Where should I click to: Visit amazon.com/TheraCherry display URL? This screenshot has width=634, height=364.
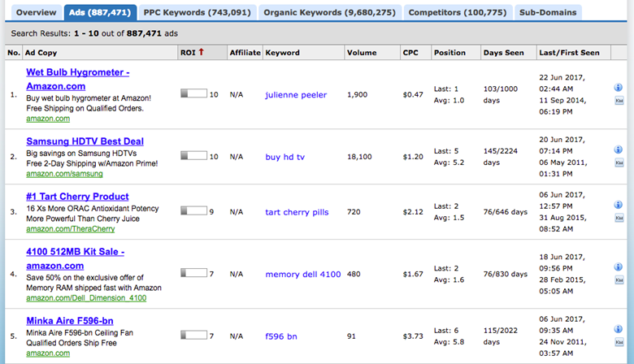coord(71,228)
